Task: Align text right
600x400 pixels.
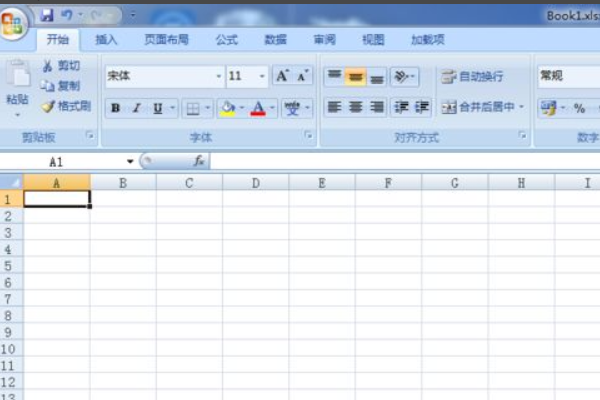Action: click(x=377, y=107)
